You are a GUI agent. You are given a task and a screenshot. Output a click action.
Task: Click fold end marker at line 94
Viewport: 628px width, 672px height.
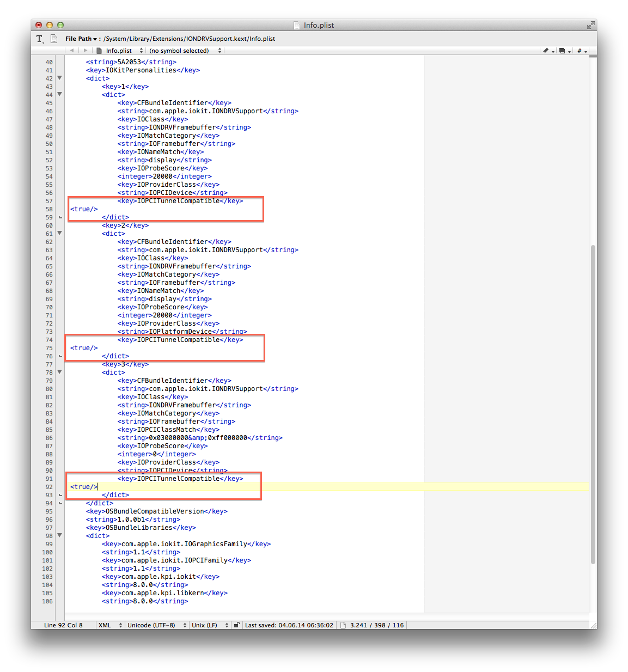(60, 504)
